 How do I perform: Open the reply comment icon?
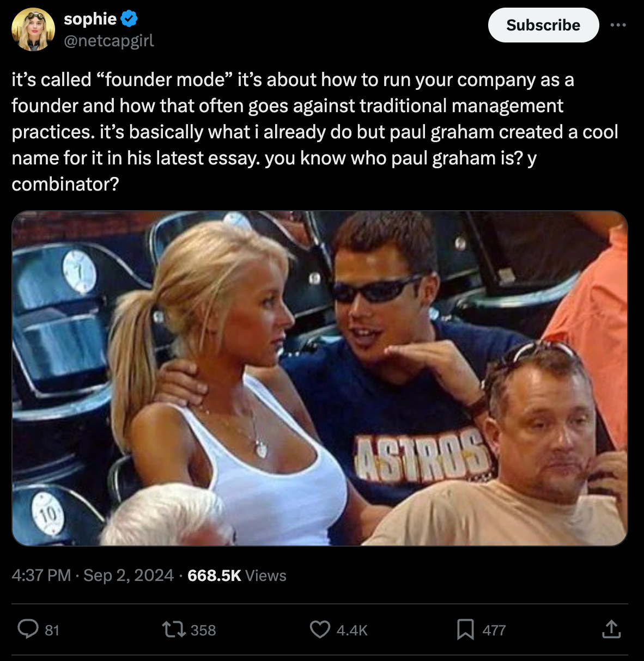[x=28, y=629]
